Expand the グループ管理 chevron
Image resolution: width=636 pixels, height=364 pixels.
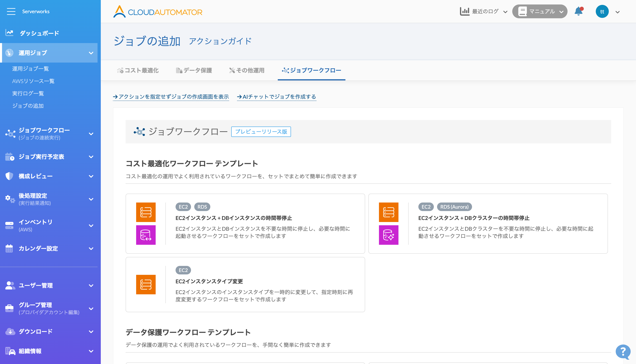[x=91, y=309]
